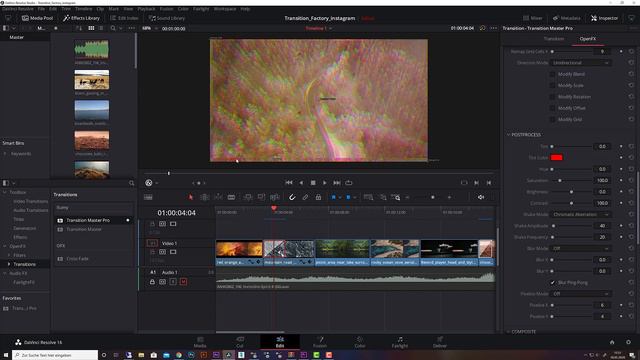Jump to first frame transport button
640x360 pixels.
pyautogui.click(x=289, y=183)
